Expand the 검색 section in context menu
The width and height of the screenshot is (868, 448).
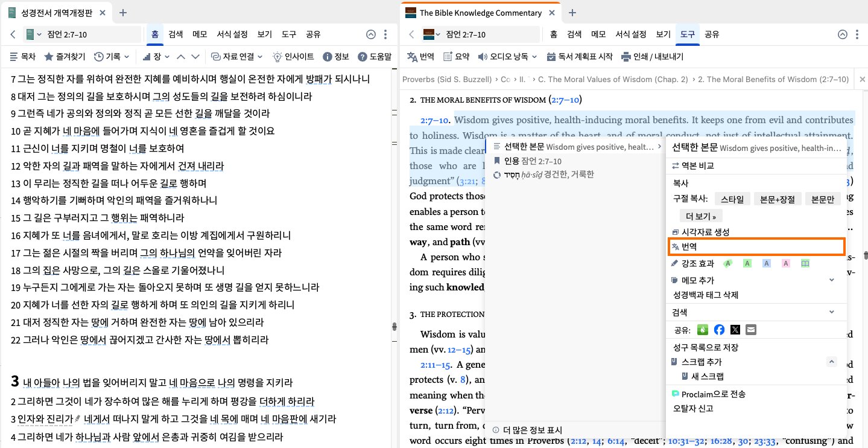tap(832, 312)
